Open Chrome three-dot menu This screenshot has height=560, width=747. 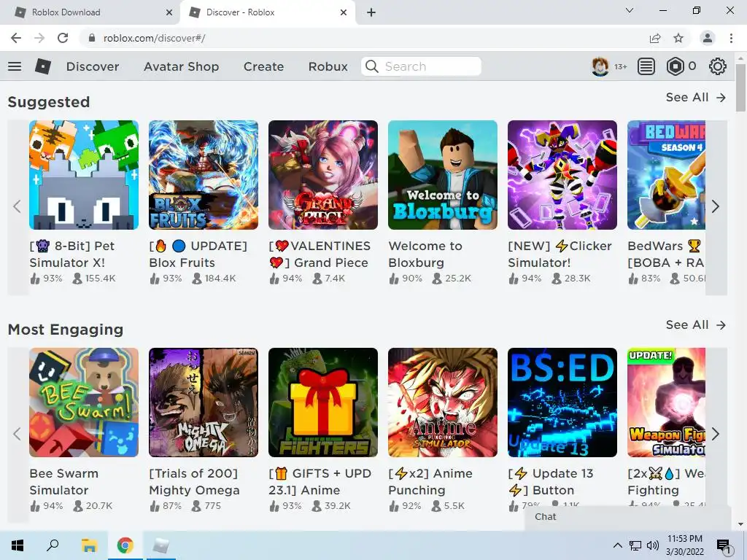pyautogui.click(x=731, y=38)
